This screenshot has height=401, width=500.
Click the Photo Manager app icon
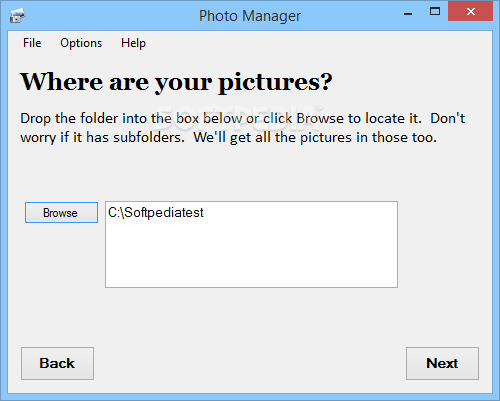[x=17, y=16]
